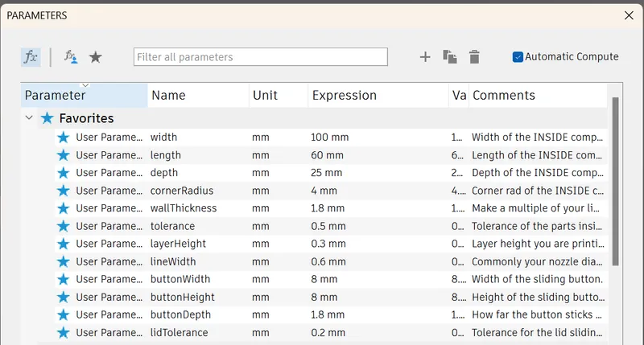Toggle the buttonDepth favorite star
This screenshot has width=644, height=345.
(64, 314)
